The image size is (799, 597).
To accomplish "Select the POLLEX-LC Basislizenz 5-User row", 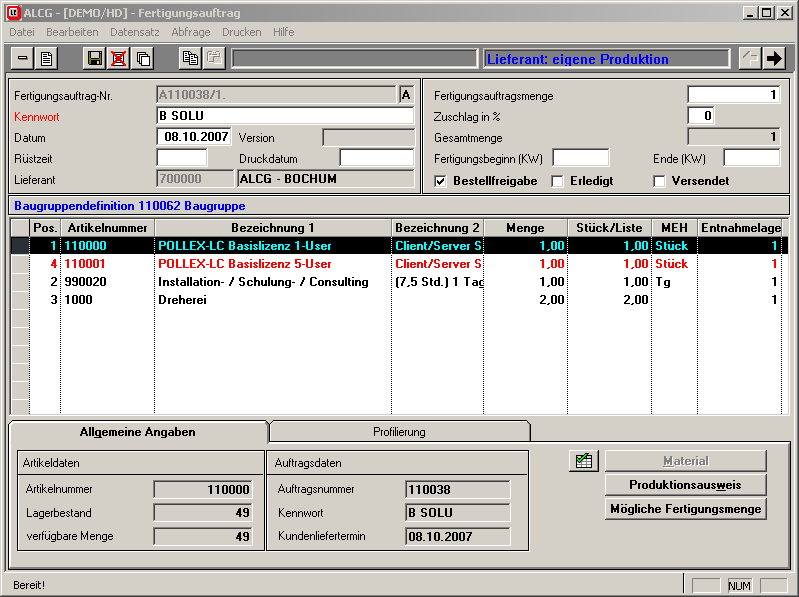I will (x=245, y=264).
